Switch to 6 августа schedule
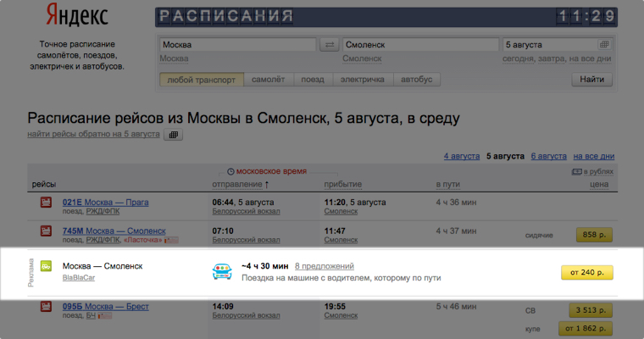 (x=549, y=156)
